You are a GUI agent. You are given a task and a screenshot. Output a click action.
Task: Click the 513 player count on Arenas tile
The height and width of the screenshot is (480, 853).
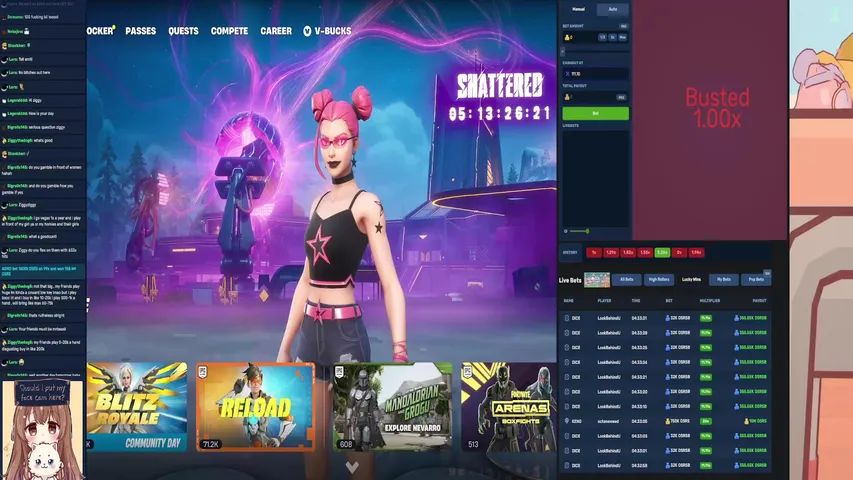tap(473, 445)
